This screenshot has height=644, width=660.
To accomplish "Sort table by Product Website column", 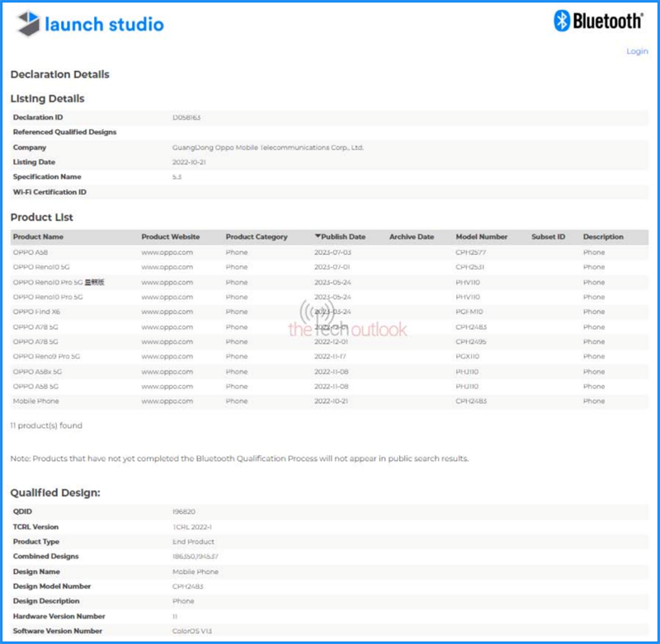I will point(171,237).
